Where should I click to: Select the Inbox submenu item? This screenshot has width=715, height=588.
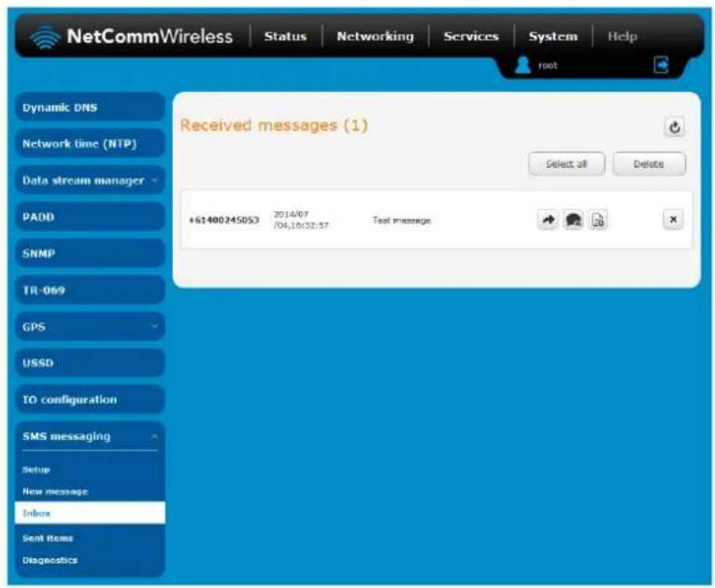click(x=90, y=512)
